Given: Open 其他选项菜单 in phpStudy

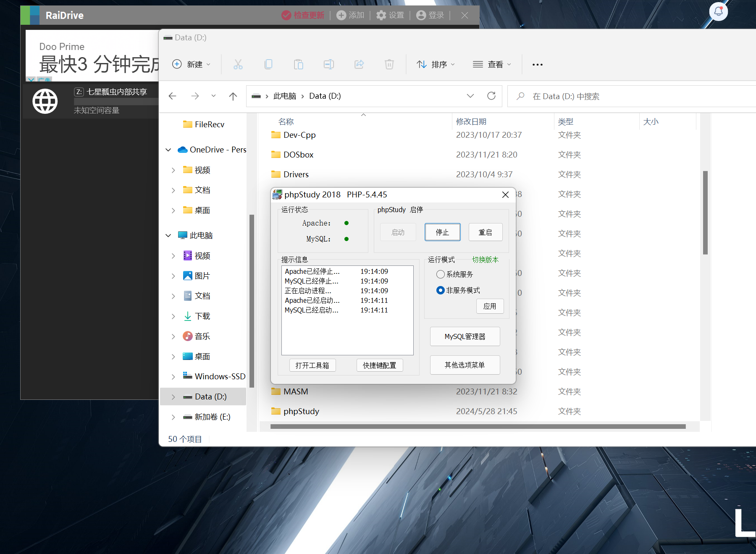Looking at the screenshot, I should pyautogui.click(x=465, y=365).
